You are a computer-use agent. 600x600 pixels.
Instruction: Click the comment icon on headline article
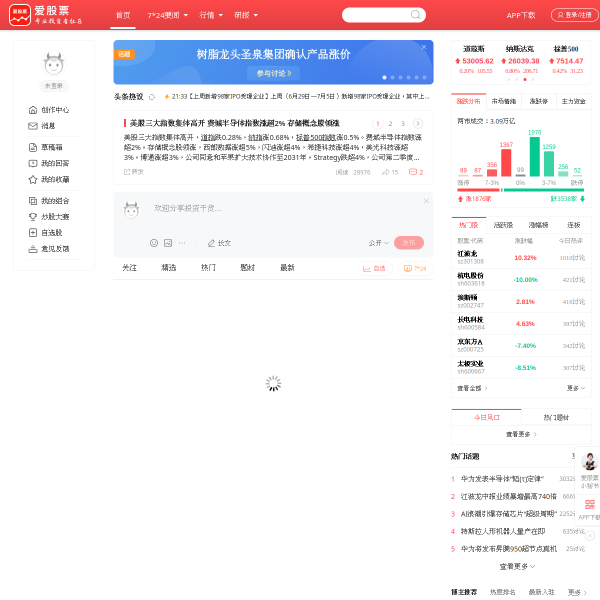(412, 172)
